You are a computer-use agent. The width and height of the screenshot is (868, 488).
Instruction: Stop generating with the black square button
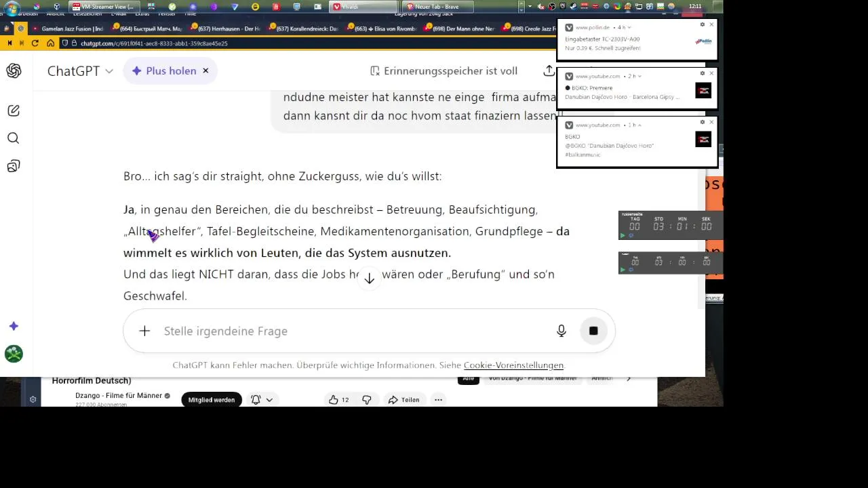(x=593, y=331)
